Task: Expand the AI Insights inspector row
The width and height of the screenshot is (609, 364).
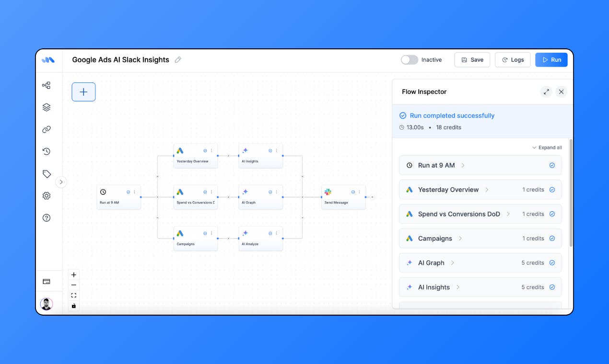Action: 480,287
